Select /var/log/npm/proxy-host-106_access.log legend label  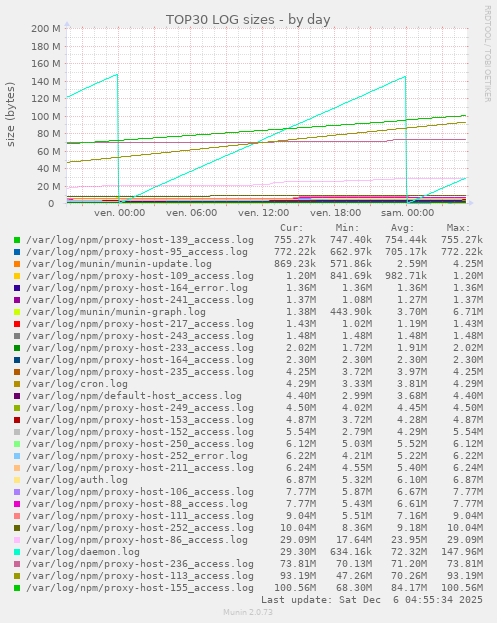(140, 492)
